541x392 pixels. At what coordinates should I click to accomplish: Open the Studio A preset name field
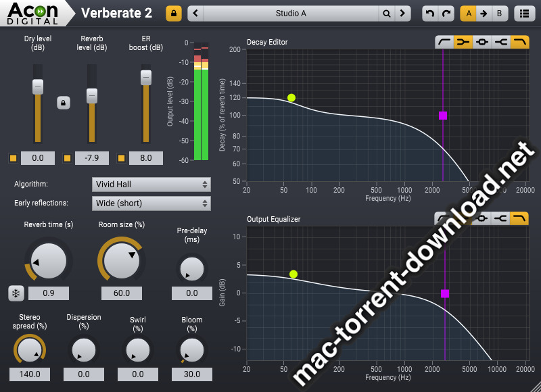(x=291, y=14)
